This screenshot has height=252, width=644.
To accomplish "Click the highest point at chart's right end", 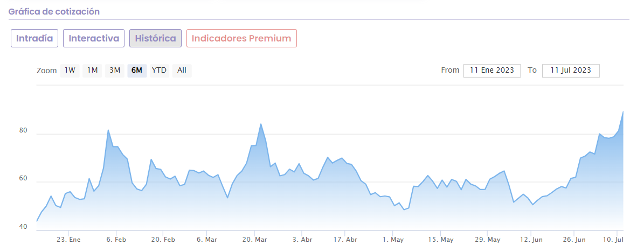I will click(623, 112).
